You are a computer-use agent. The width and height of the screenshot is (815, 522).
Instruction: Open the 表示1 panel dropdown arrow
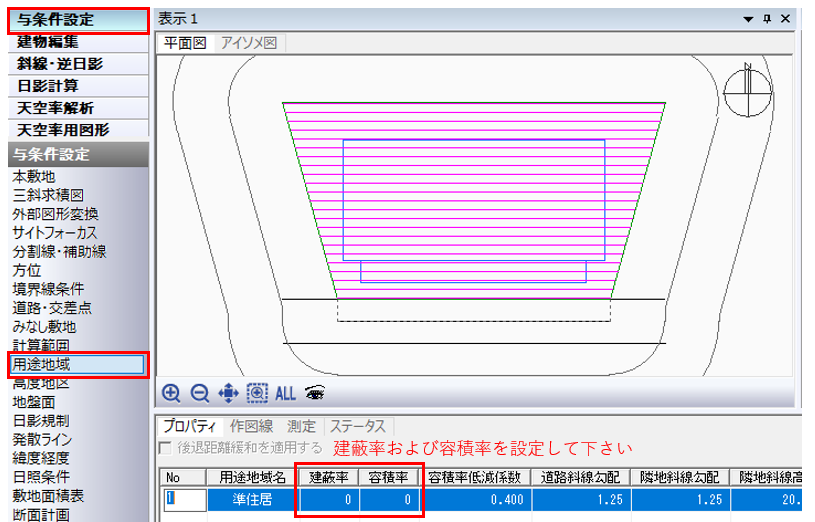tap(748, 19)
